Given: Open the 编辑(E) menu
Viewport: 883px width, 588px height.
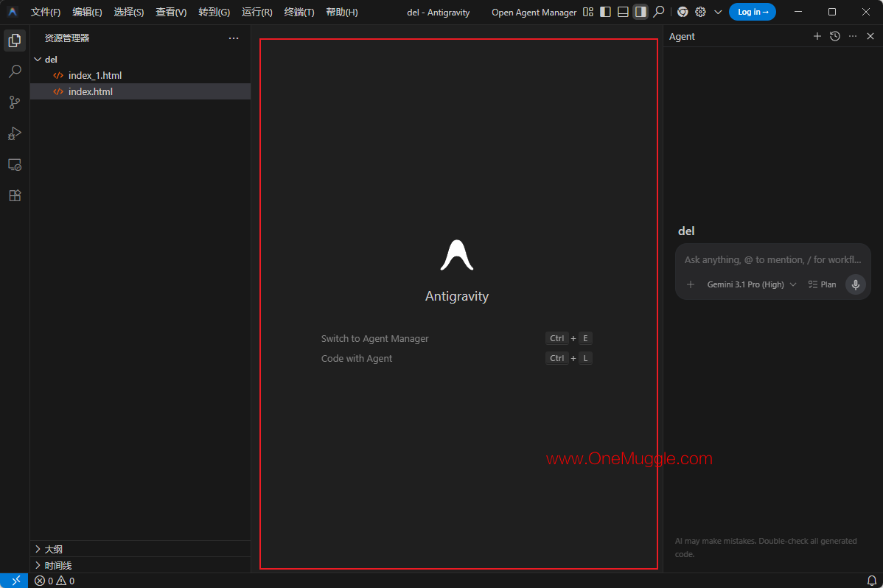Looking at the screenshot, I should pos(87,13).
